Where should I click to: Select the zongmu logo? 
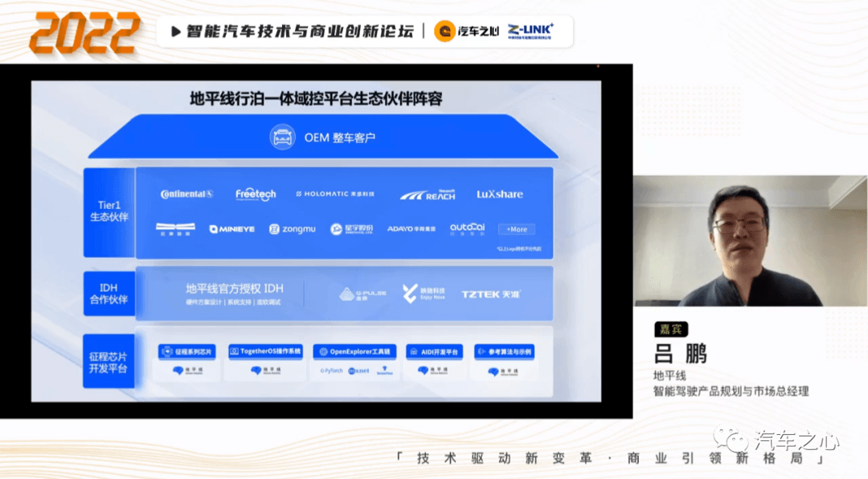tap(292, 229)
